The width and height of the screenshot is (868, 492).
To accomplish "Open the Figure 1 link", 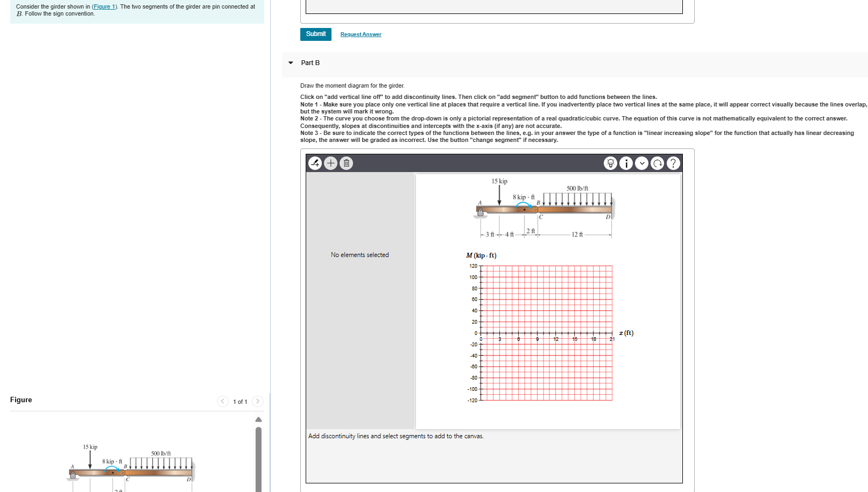I will (x=104, y=6).
